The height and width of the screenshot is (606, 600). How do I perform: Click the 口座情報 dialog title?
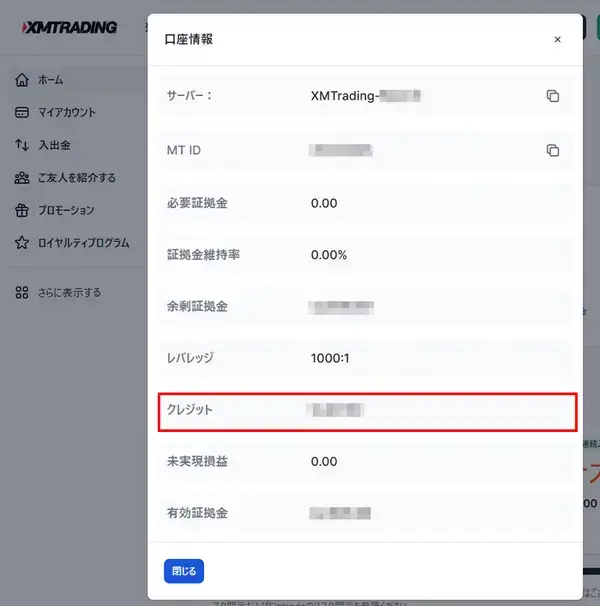click(189, 39)
